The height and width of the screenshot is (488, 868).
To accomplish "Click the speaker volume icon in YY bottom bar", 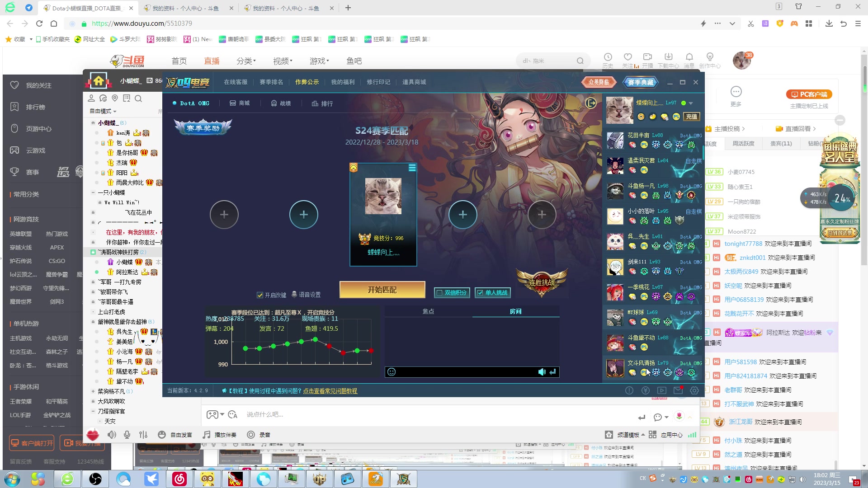I will (112, 435).
